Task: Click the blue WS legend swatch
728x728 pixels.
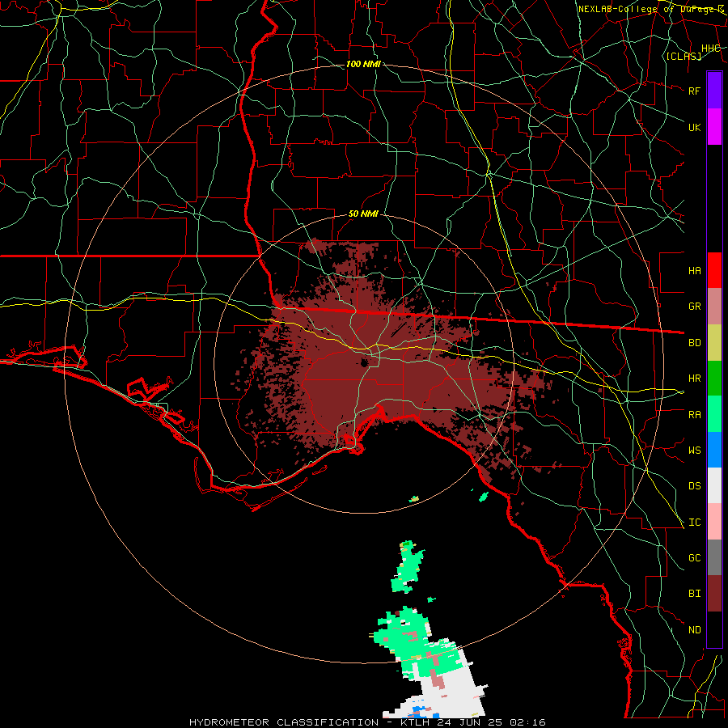Action: (x=714, y=450)
